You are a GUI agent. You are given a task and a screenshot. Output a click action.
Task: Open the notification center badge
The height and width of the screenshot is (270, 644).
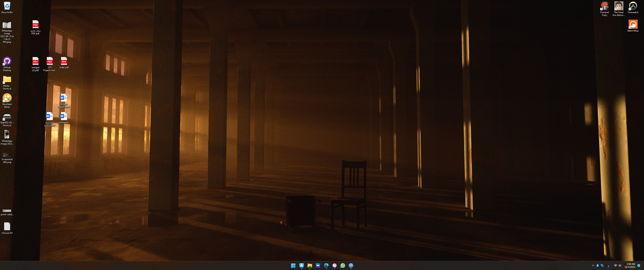[639, 265]
